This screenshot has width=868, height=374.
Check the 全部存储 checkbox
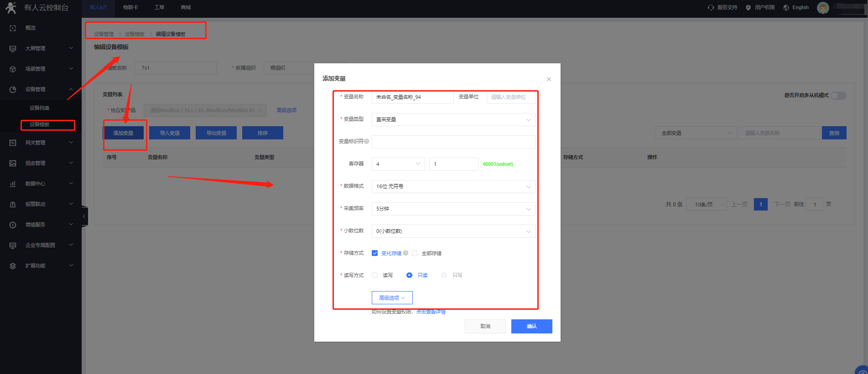pyautogui.click(x=415, y=253)
